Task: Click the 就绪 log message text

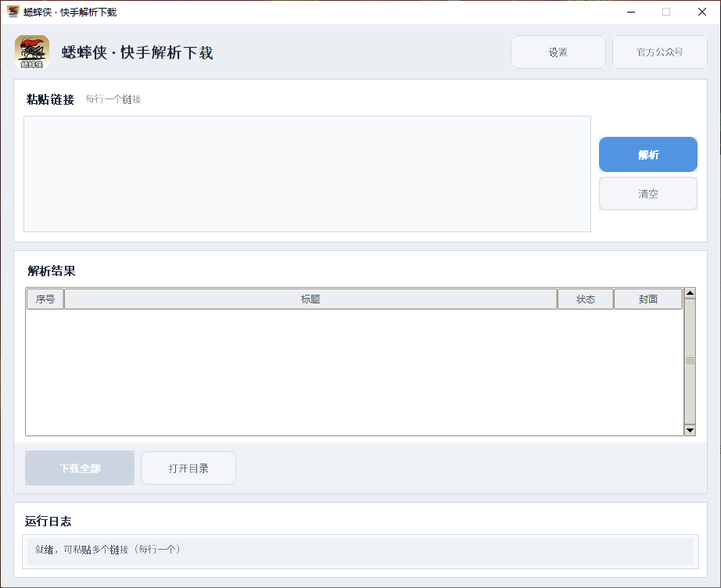Action: (108, 549)
